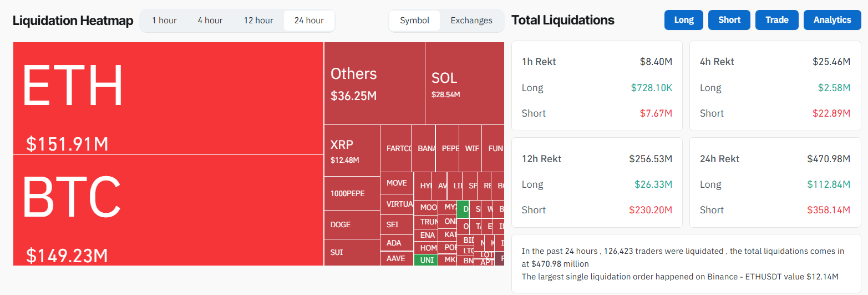This screenshot has height=295, width=868.
Task: Click the DOGE tile
Action: click(352, 225)
